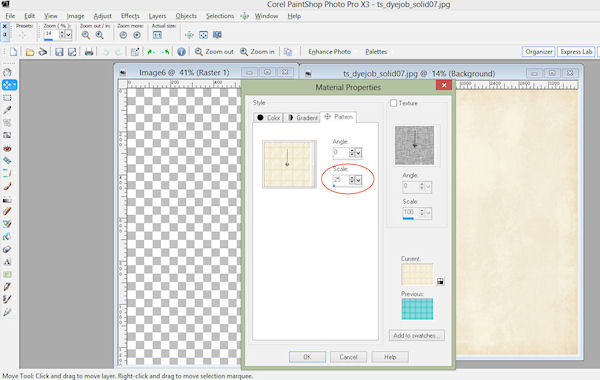This screenshot has width=600, height=380.
Task: Click OK in Material Properties
Action: [x=307, y=357]
